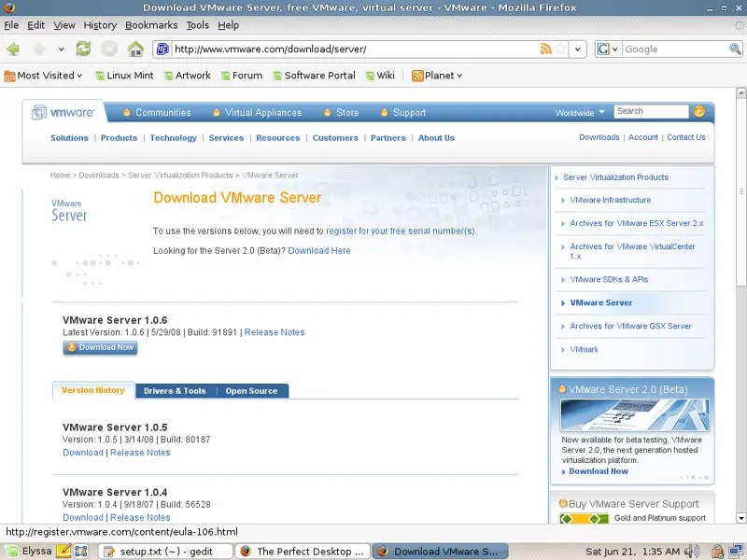
Task: Click the orange go button beside site Search
Action: 698,111
